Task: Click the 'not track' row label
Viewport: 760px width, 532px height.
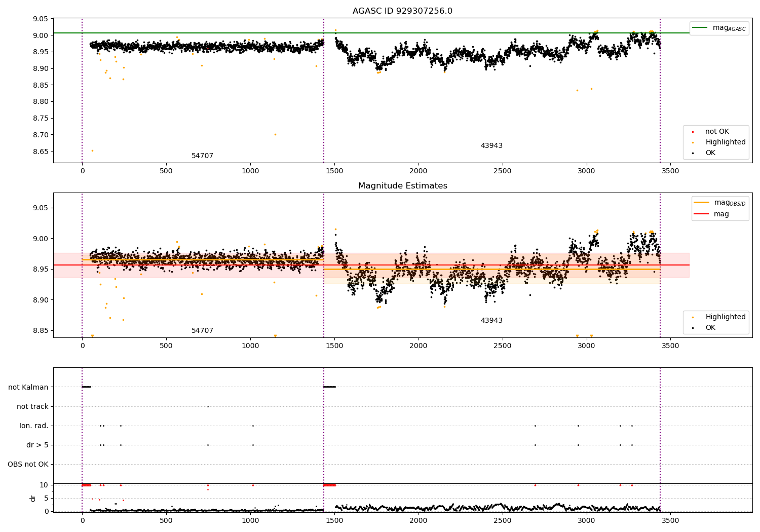Action: (32, 406)
